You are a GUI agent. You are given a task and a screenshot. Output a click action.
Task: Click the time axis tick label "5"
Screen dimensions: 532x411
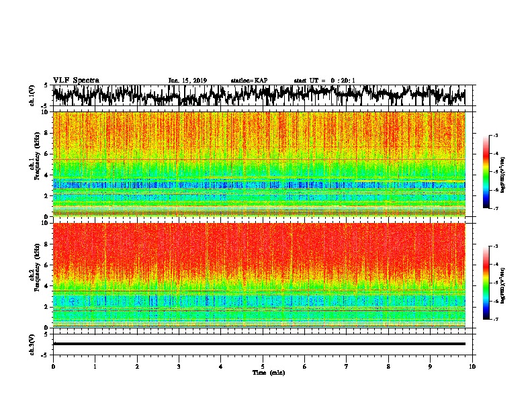(x=263, y=367)
